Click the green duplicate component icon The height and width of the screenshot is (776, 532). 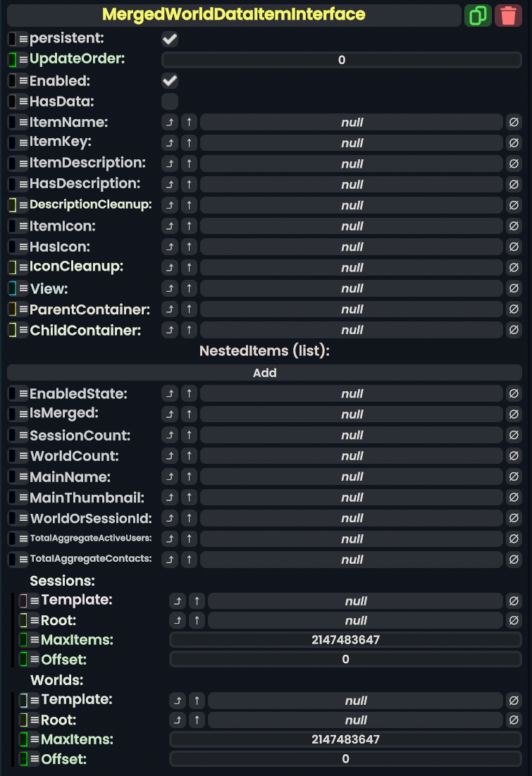pos(478,16)
